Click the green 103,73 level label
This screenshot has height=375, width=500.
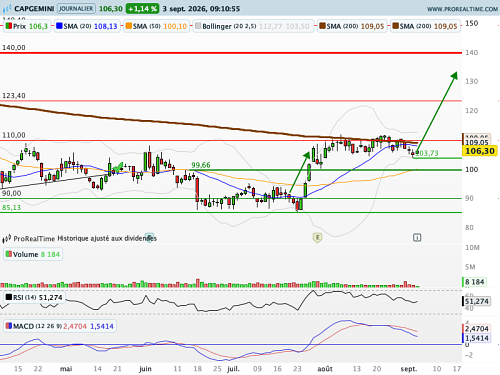click(x=428, y=153)
